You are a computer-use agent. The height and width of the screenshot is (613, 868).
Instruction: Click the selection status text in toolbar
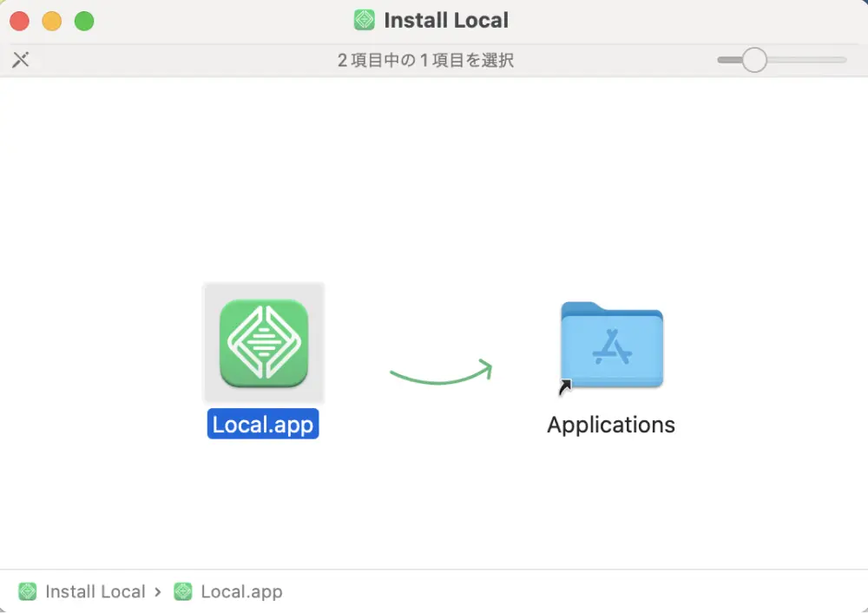pos(425,60)
